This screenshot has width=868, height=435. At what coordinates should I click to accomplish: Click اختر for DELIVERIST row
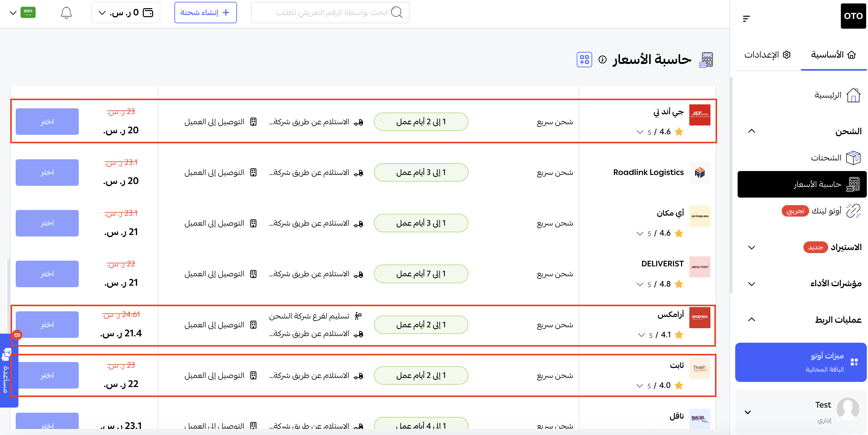(47, 274)
